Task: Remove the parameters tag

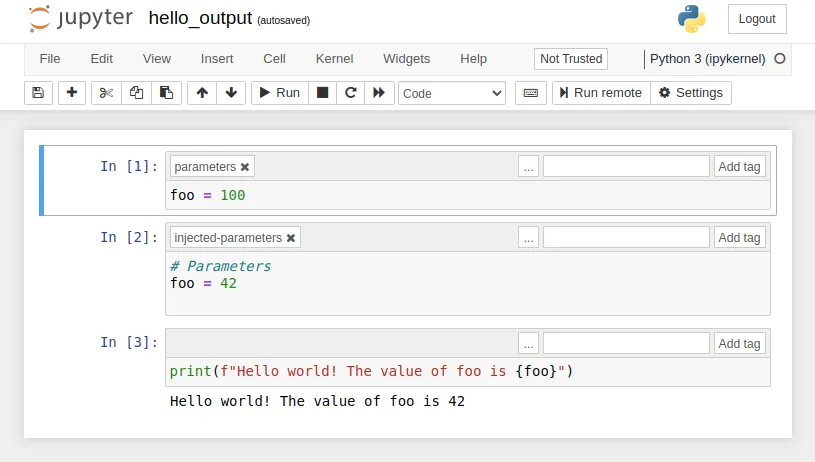Action: point(245,167)
